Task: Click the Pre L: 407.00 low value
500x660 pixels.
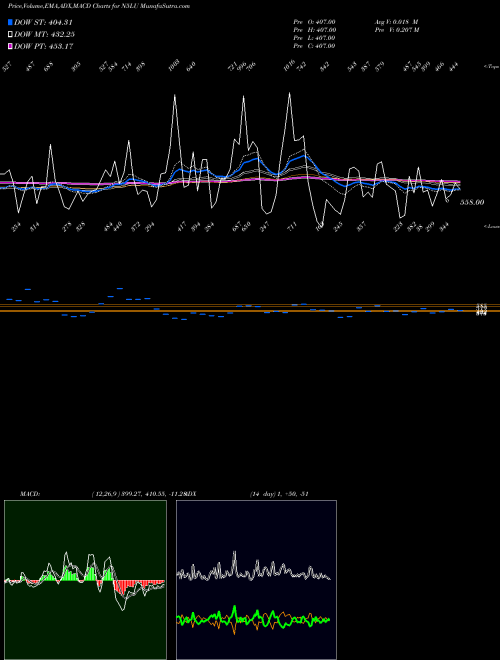Action: coord(314,38)
